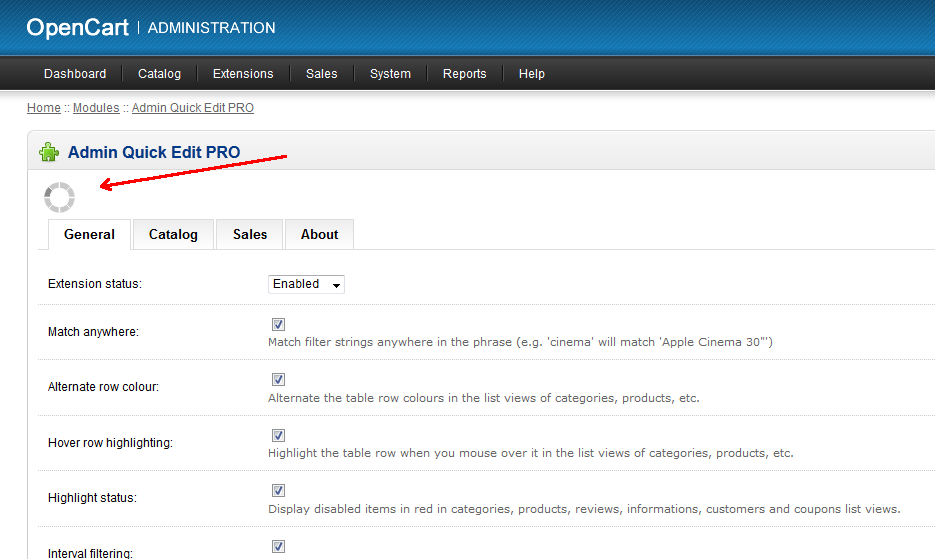Follow the Admin Quick Edit PRO breadcrumb link
935x559 pixels.
coord(193,107)
